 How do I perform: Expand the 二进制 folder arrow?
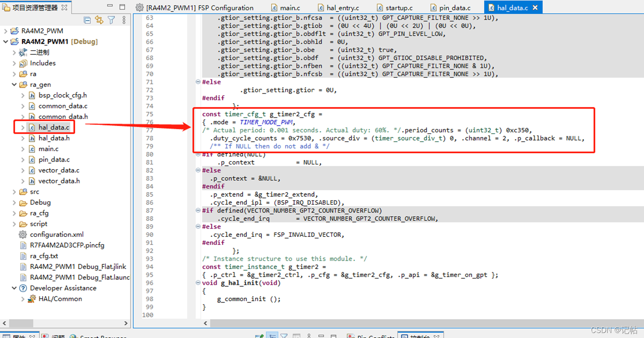tap(14, 52)
